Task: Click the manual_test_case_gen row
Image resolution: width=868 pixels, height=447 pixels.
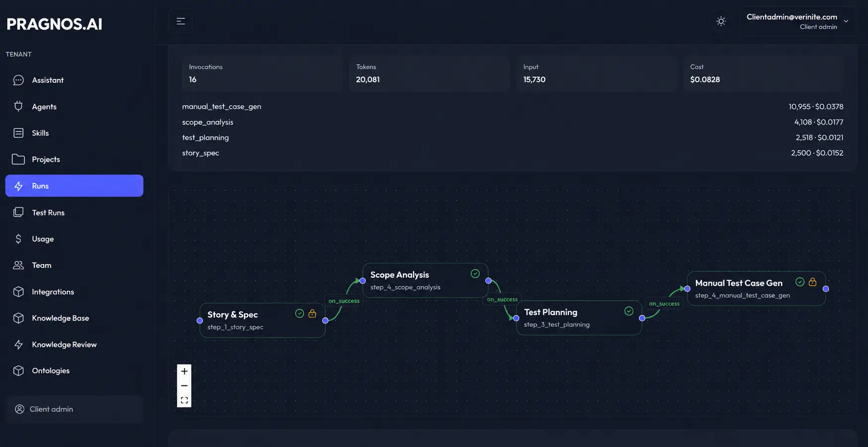Action: [x=512, y=106]
